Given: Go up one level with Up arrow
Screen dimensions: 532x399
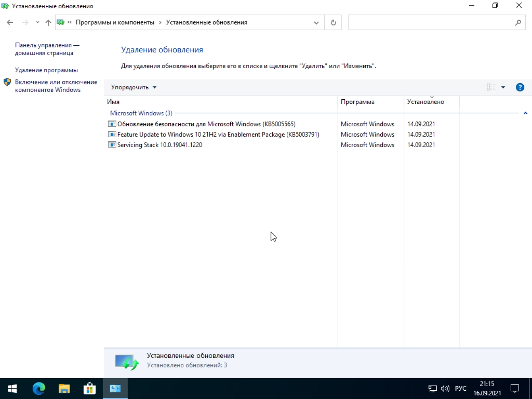Looking at the screenshot, I should [x=48, y=22].
